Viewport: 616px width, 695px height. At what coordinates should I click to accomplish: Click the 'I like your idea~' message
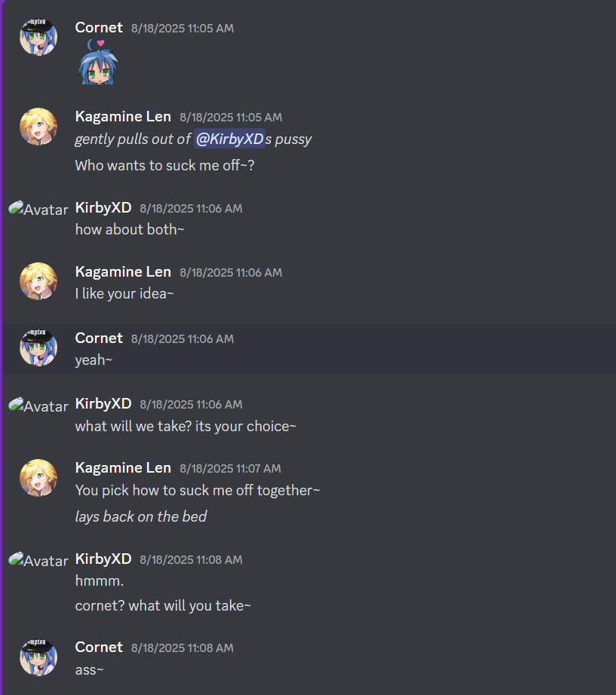point(124,293)
